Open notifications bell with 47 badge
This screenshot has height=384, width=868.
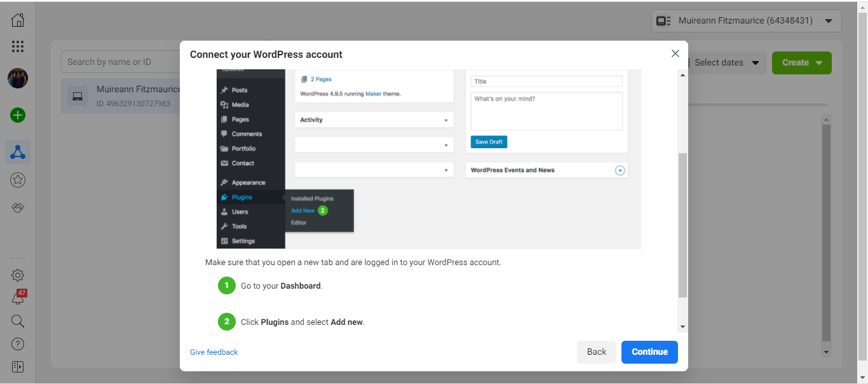tap(18, 298)
